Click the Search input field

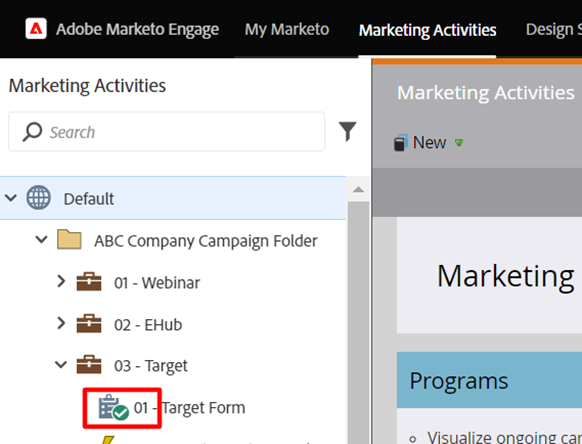[x=167, y=131]
